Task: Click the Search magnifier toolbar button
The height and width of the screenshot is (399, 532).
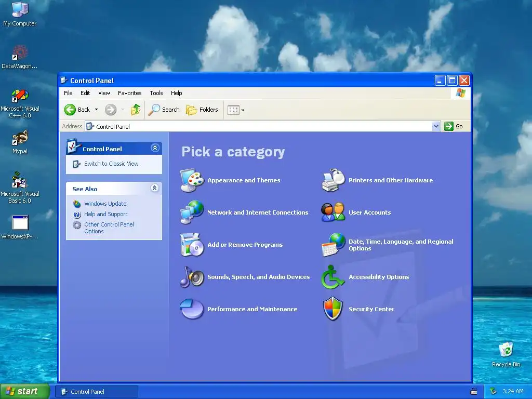Action: (x=164, y=110)
